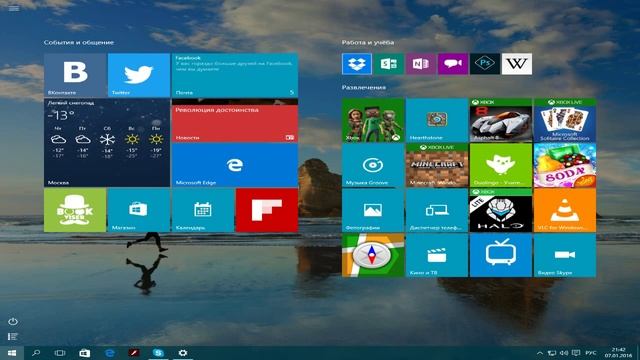Viewport: 640px width, 360px height.
Task: Select the 'Развлечения' group header
Action: (364, 87)
